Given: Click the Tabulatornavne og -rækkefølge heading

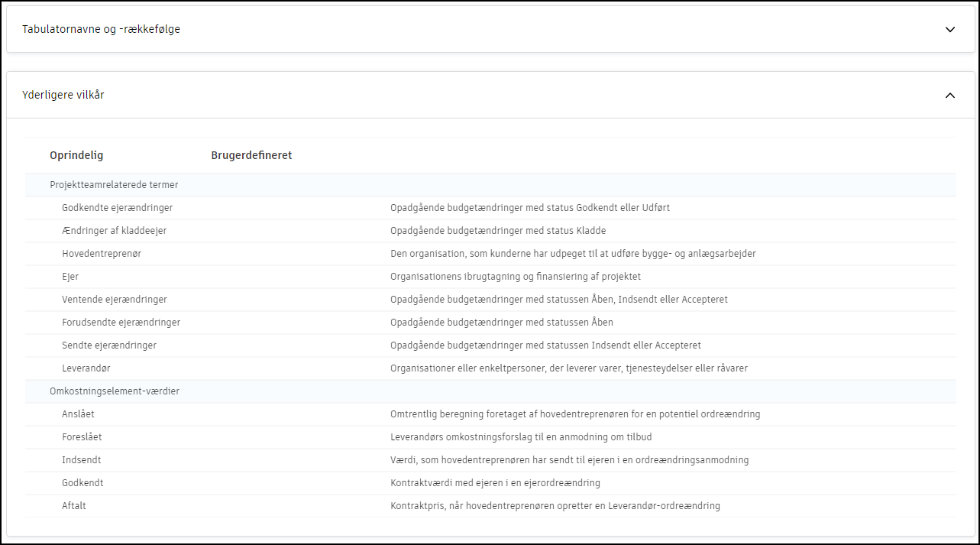Looking at the screenshot, I should (x=102, y=30).
